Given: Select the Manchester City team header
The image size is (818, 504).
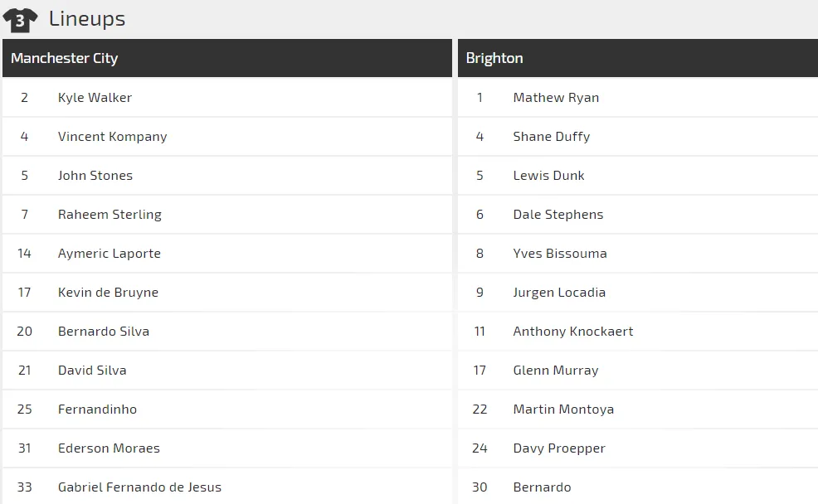Looking at the screenshot, I should [65, 58].
